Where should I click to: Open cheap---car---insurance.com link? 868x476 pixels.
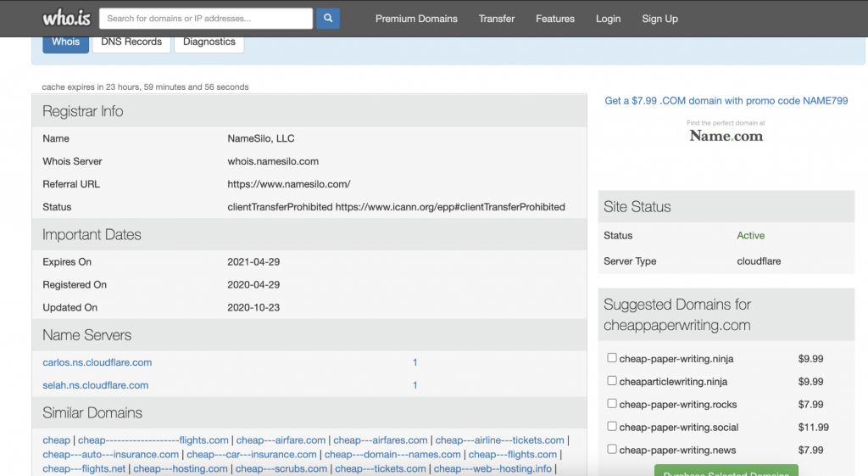click(x=251, y=455)
